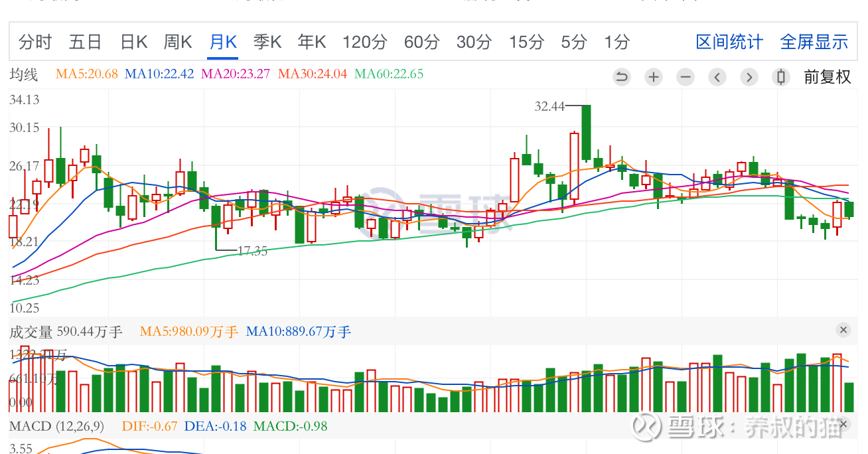868x454 pixels.
Task: Click MACD:-0.98 indicator value
Action: [291, 426]
